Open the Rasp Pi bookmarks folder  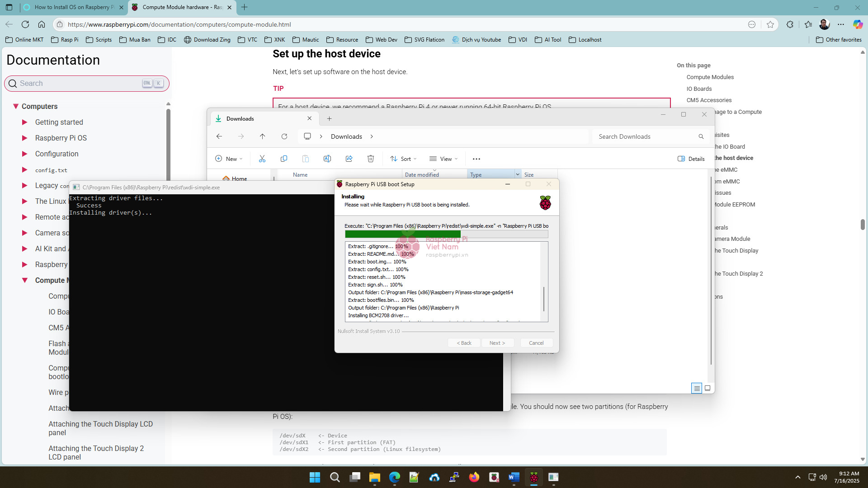[65, 40]
